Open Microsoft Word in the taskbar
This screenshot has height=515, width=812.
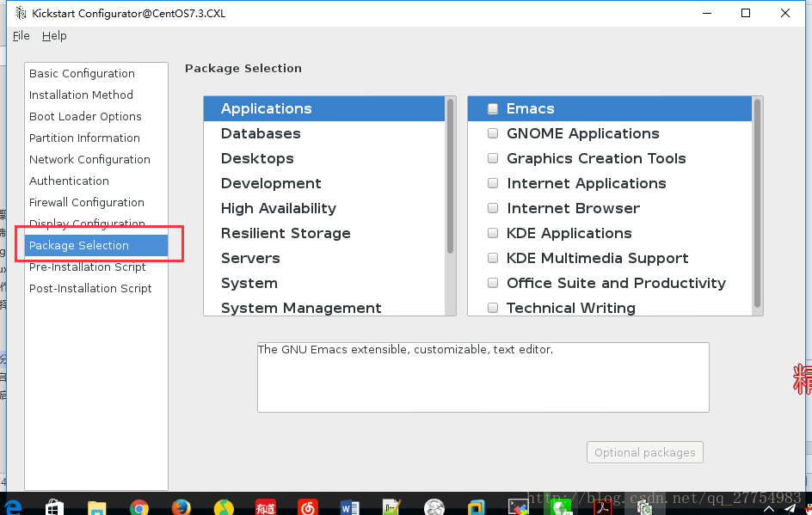[349, 507]
